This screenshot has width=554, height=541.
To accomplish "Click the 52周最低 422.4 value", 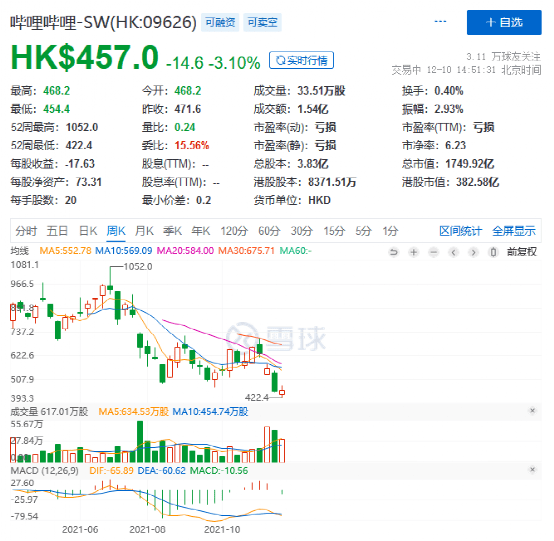I will 79,146.
